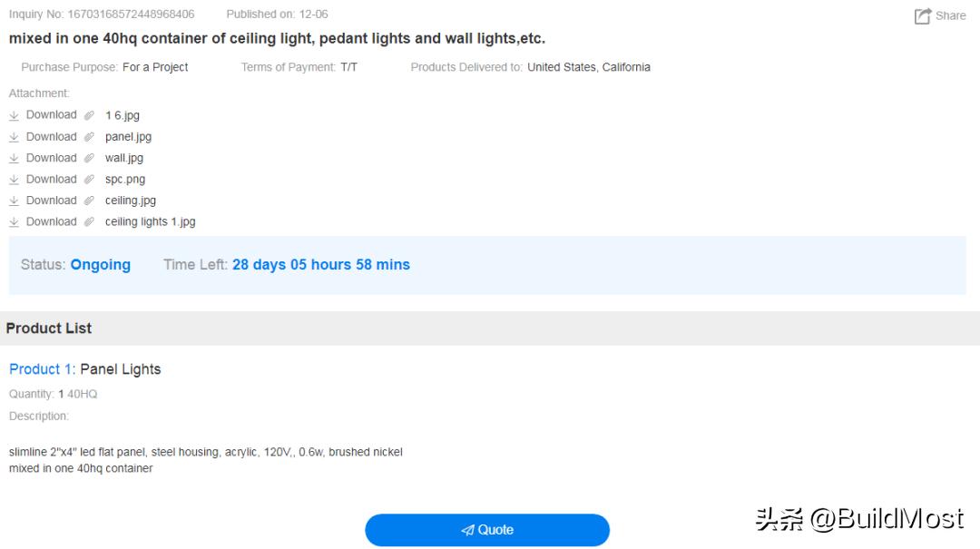Viewport: 980px width, 549px height.
Task: Download the ceiling lights 1.jpg attachment
Action: [51, 221]
